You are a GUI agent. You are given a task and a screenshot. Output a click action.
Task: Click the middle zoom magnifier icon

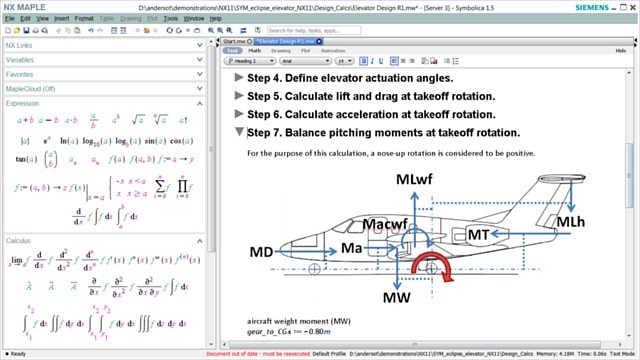pyautogui.click(x=220, y=31)
